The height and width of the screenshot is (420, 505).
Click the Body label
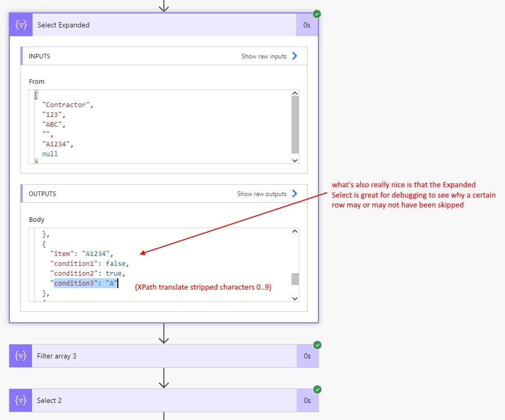36,219
